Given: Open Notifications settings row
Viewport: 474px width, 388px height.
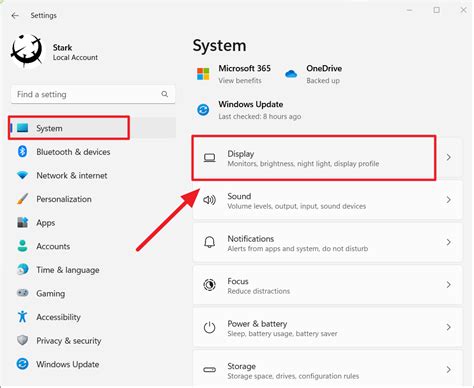Looking at the screenshot, I should (x=328, y=242).
